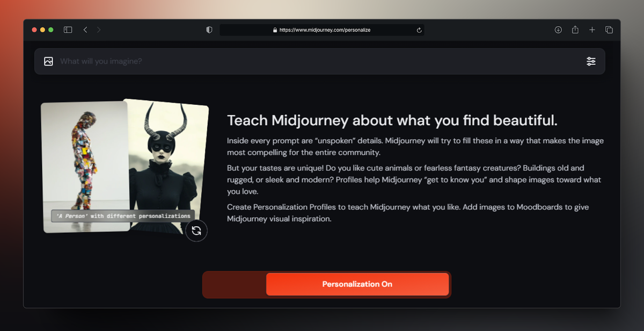Reload the page with the refresh arrow
This screenshot has width=644, height=331.
419,30
